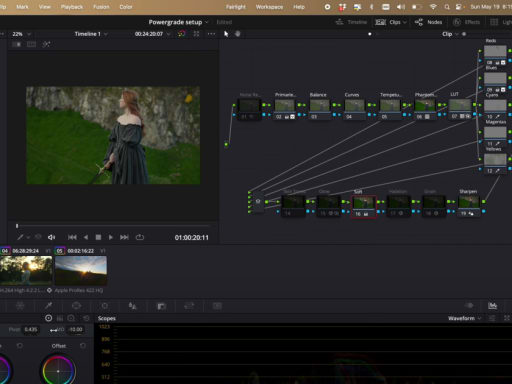This screenshot has width=512, height=384.
Task: Select the Balance node 03
Action: point(320,110)
